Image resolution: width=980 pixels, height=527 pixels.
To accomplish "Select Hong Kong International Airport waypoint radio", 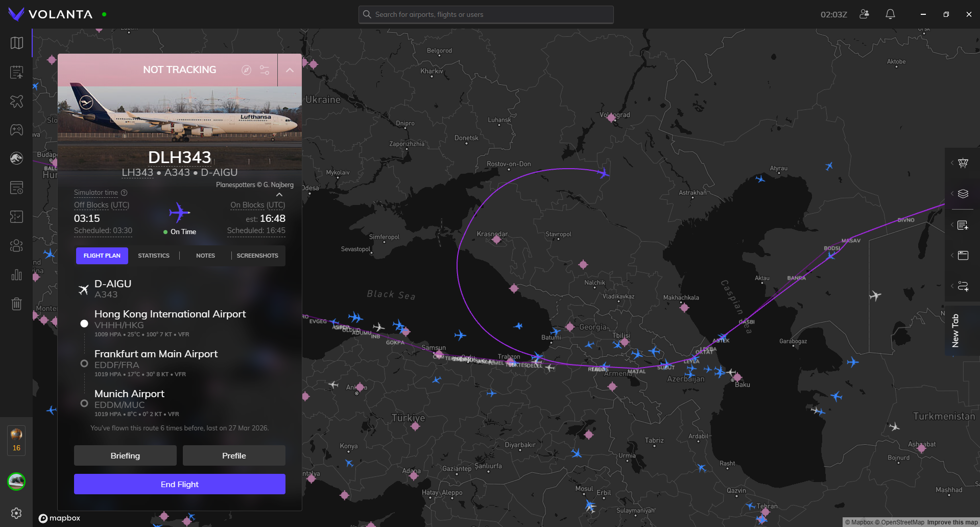I will (84, 324).
